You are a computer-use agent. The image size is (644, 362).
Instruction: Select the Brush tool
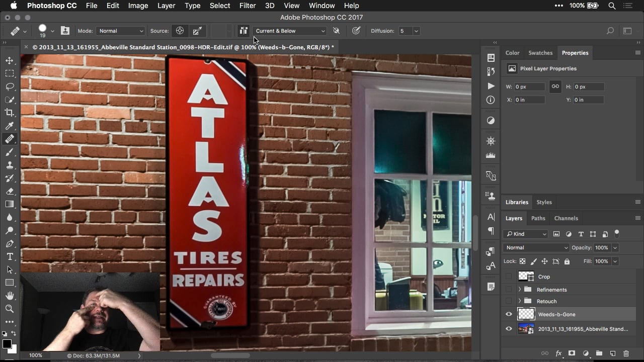(10, 152)
